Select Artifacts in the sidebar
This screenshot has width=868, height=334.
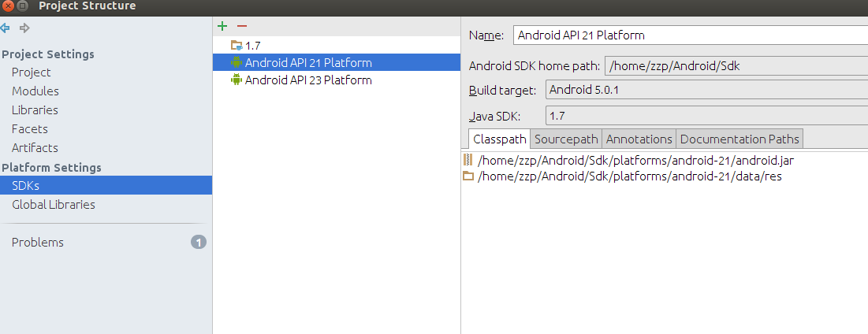tap(35, 147)
